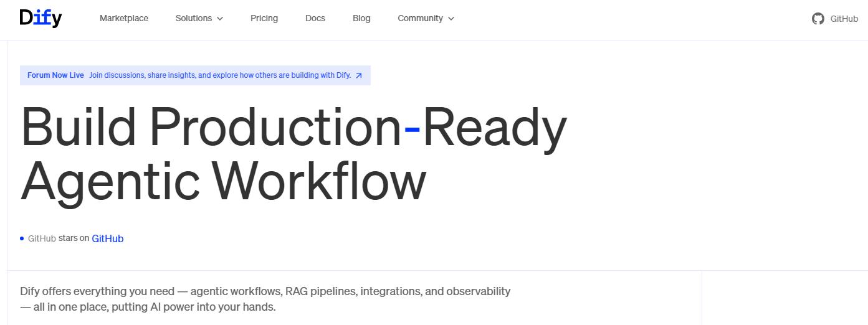The height and width of the screenshot is (325, 868).
Task: Expand the Community dropdown chevron
Action: point(451,19)
